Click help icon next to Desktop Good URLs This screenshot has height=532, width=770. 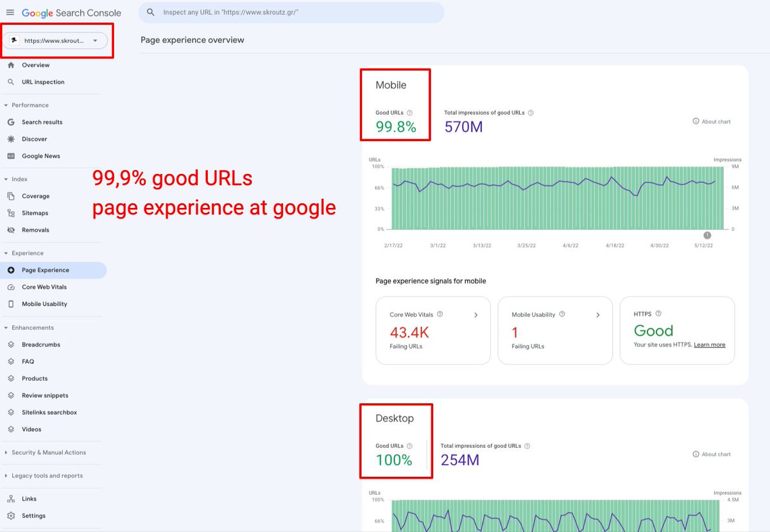(x=409, y=446)
